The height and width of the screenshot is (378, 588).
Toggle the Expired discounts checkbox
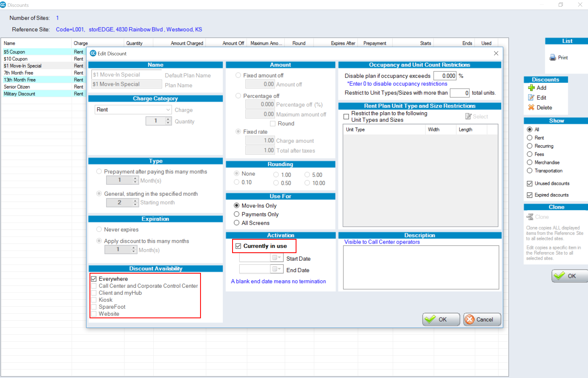[530, 195]
